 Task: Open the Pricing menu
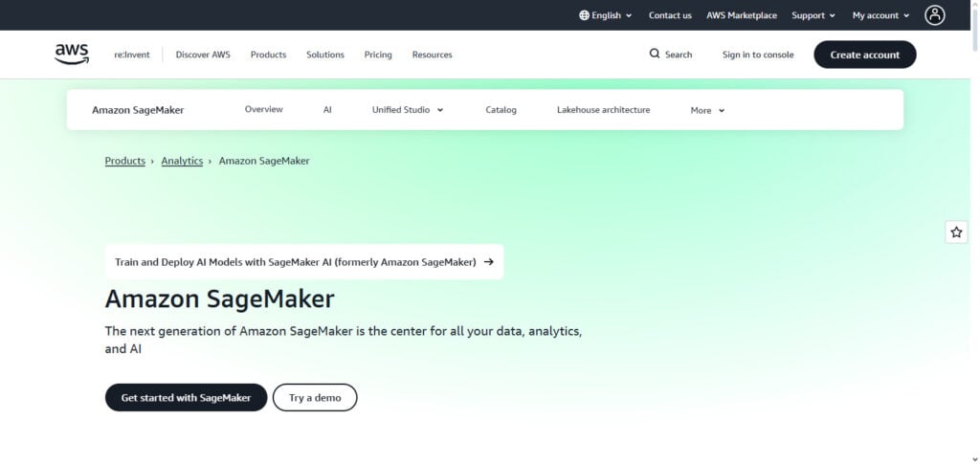coord(378,55)
